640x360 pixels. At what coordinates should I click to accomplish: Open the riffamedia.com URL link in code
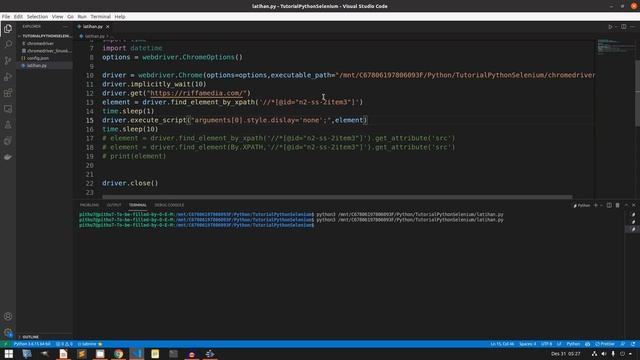click(x=197, y=93)
